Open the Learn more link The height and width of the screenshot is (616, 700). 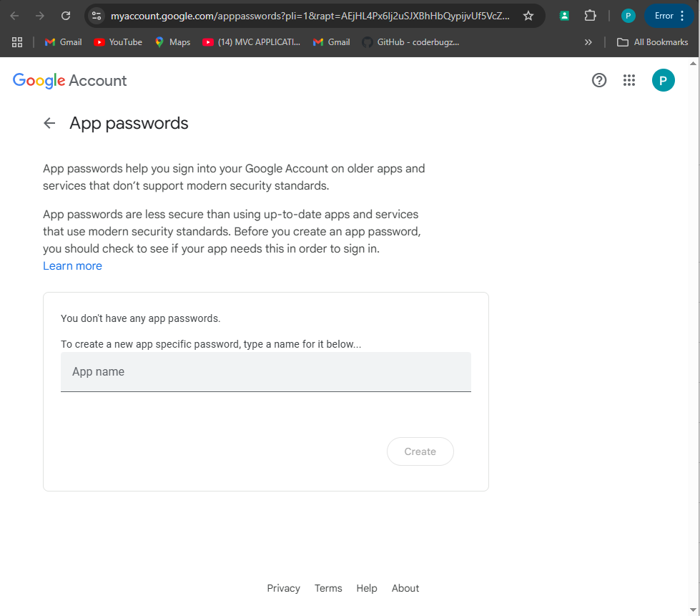point(72,265)
